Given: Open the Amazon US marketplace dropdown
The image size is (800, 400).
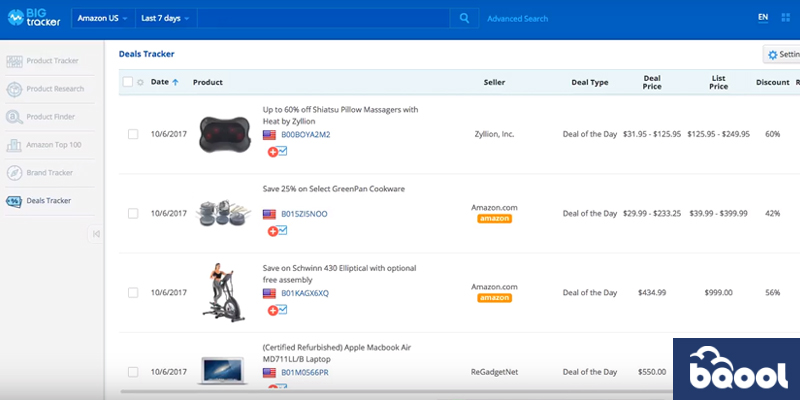Looking at the screenshot, I should pyautogui.click(x=103, y=18).
